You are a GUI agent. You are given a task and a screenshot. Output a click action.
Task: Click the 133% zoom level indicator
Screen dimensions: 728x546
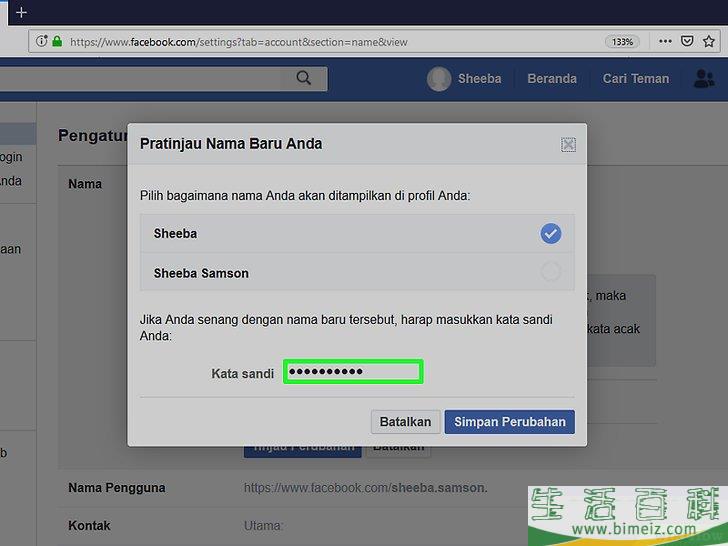click(622, 42)
